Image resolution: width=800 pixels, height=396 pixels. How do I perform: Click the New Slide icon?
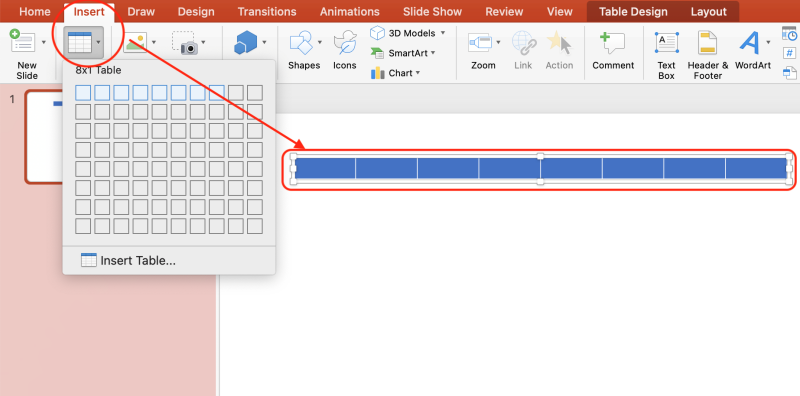pyautogui.click(x=22, y=42)
